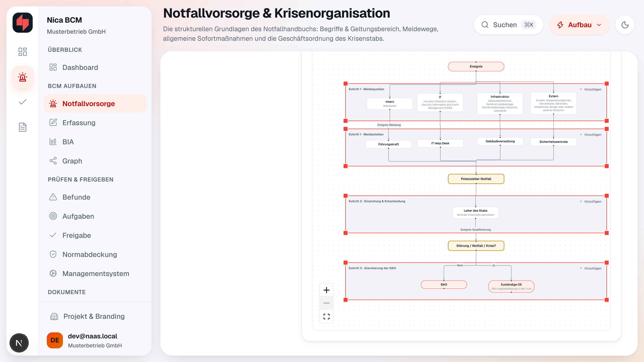Image resolution: width=644 pixels, height=362 pixels.
Task: Click the search magnifier icon
Action: 485,25
